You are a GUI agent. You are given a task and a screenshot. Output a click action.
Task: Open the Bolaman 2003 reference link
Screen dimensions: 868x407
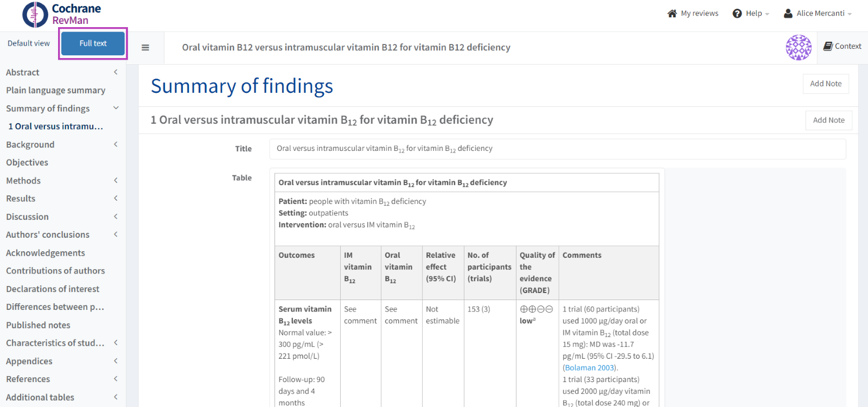click(x=590, y=368)
